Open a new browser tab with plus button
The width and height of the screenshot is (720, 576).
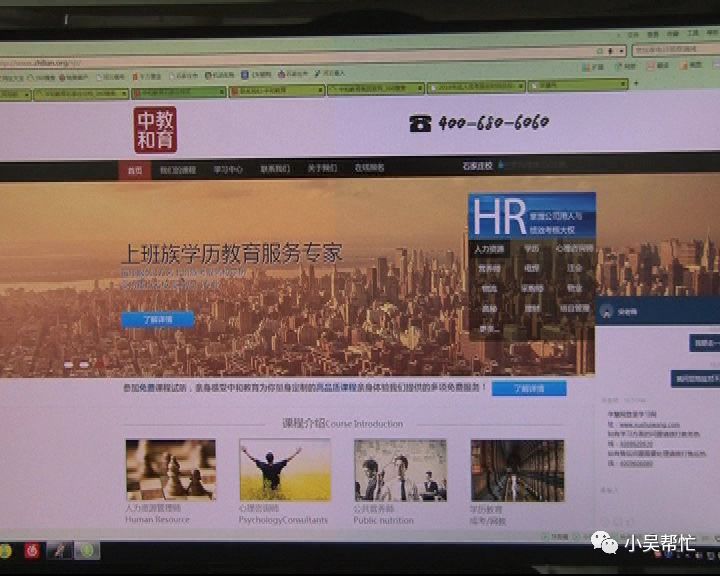coord(636,84)
